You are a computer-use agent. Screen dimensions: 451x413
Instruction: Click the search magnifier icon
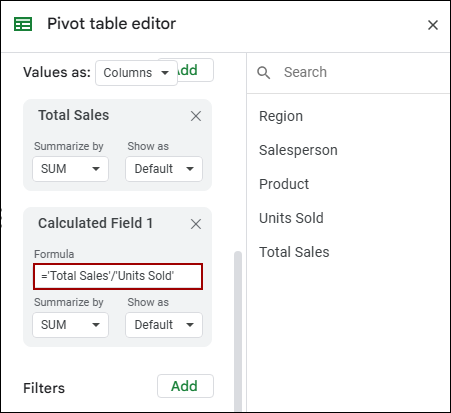(263, 72)
